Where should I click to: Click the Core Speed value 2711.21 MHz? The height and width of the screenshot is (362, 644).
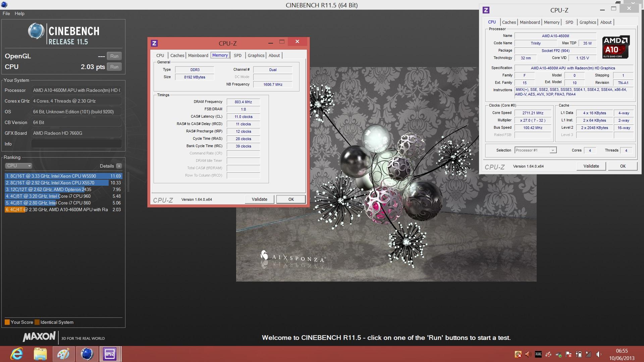pyautogui.click(x=533, y=113)
